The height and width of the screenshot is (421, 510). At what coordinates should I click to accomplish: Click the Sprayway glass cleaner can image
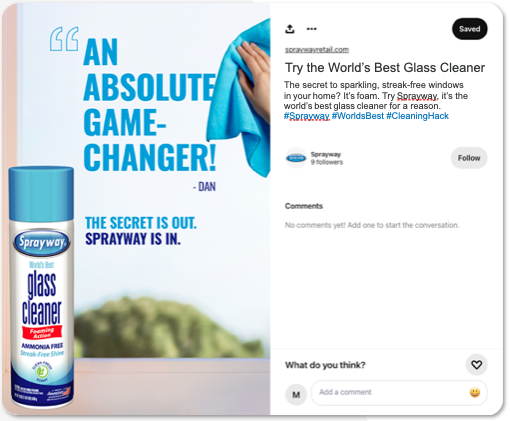[41, 287]
